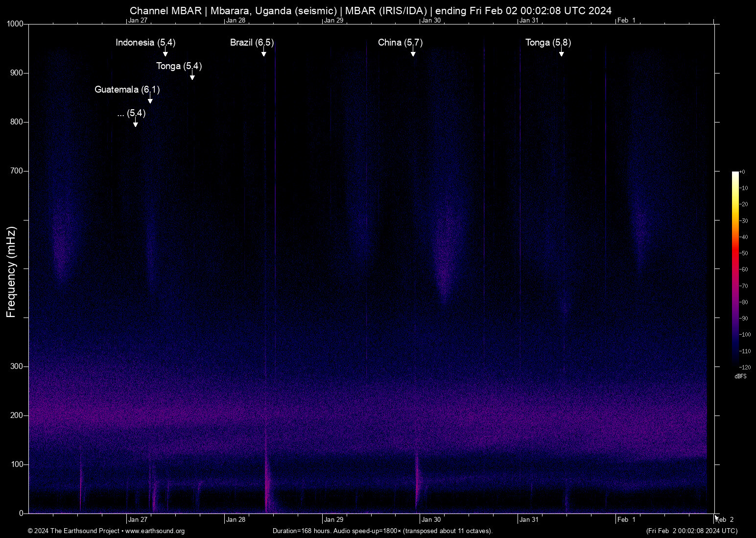Click the Jan 29 label on bottom axis
The image size is (756, 538).
pyautogui.click(x=333, y=519)
